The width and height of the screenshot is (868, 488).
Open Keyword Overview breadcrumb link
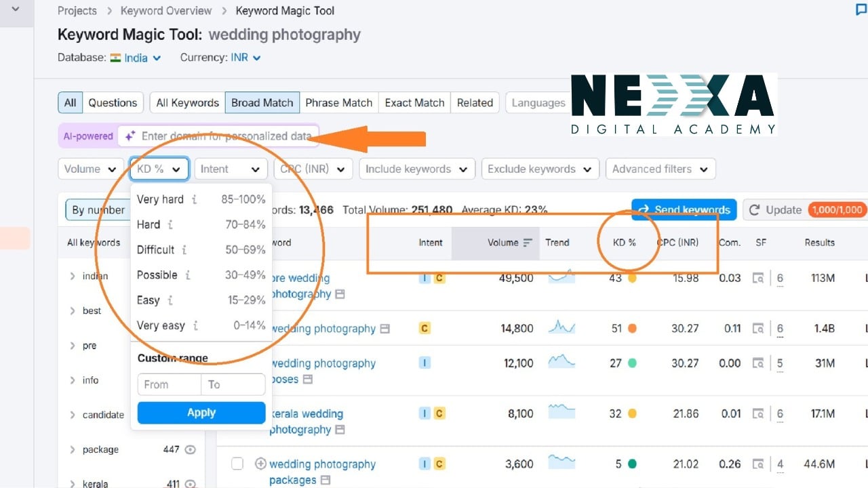click(x=166, y=11)
